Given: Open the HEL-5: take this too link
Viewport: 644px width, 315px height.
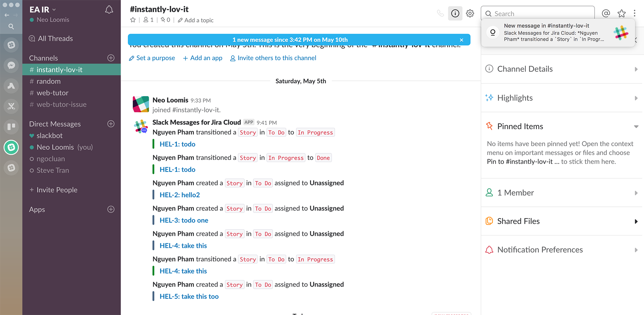Looking at the screenshot, I should [x=189, y=296].
